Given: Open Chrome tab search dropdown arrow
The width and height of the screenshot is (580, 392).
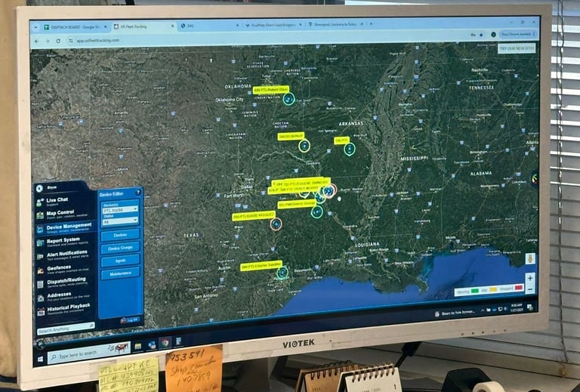Looking at the screenshot, I should coord(36,27).
